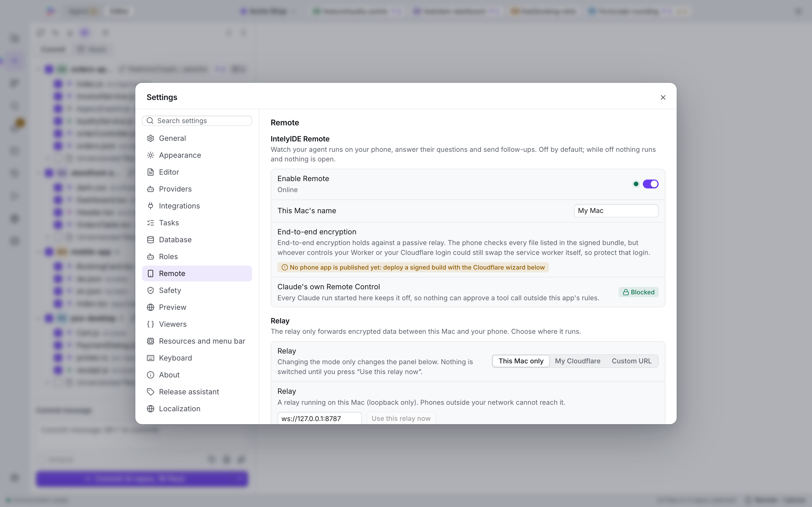Open the Integrations plug icon

[150, 206]
